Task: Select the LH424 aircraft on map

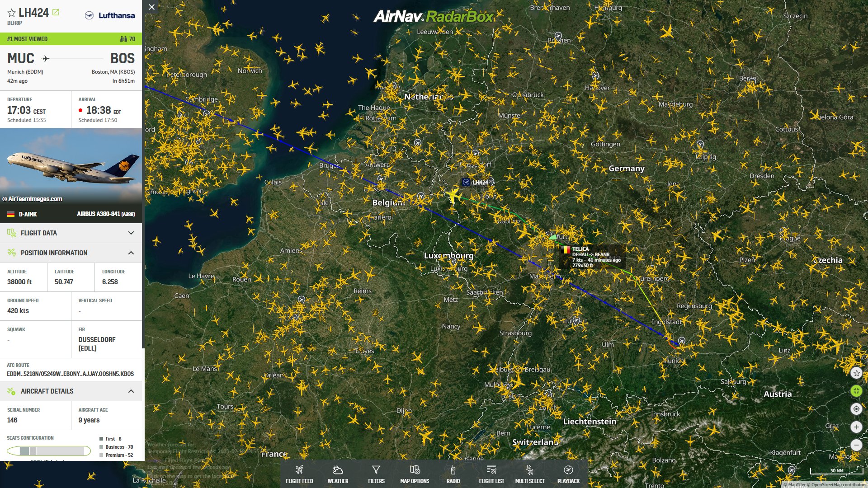Action: pyautogui.click(x=453, y=196)
